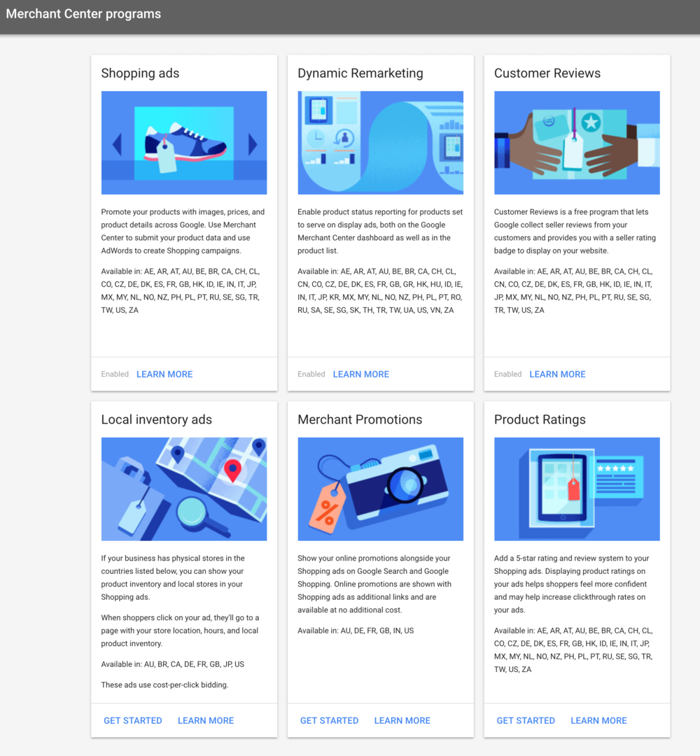Click the Product Ratings tablet illustration

[x=577, y=489]
